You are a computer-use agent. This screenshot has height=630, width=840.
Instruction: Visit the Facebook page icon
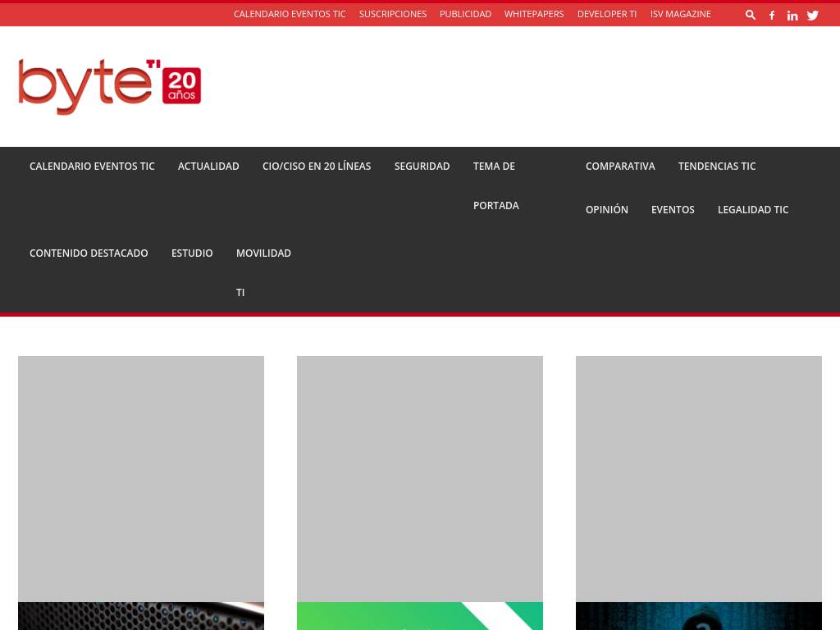click(x=772, y=15)
